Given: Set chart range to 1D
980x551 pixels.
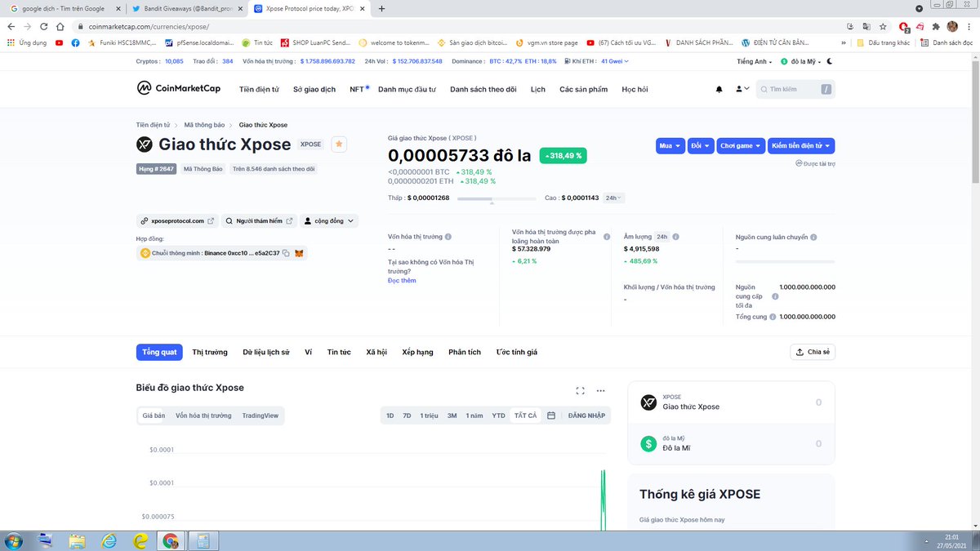Looking at the screenshot, I should coord(390,415).
